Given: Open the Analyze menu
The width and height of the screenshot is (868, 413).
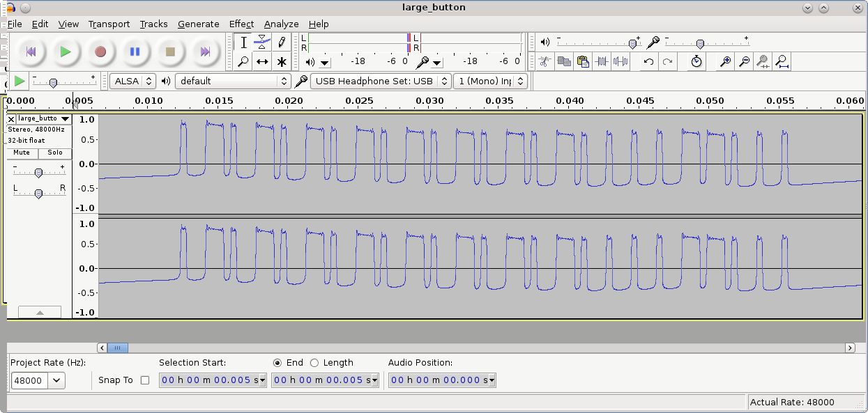Looking at the screenshot, I should pyautogui.click(x=281, y=24).
